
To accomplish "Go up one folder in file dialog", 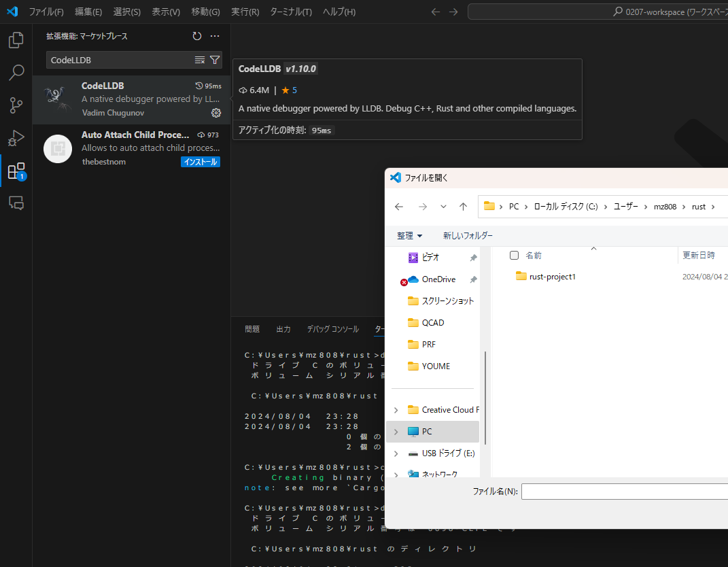I will [x=463, y=207].
